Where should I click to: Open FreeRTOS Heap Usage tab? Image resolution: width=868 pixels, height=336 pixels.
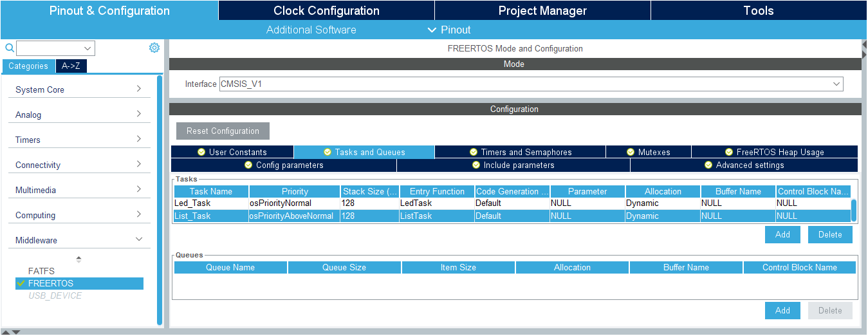pos(775,152)
